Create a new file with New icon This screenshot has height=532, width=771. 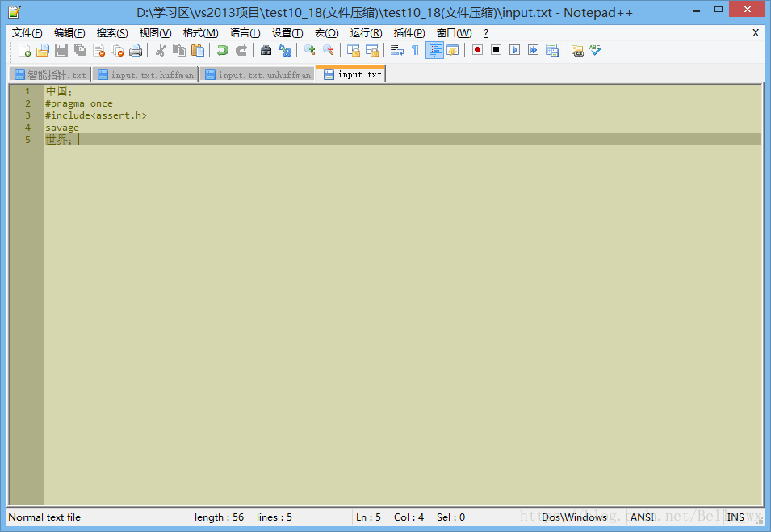coord(24,50)
